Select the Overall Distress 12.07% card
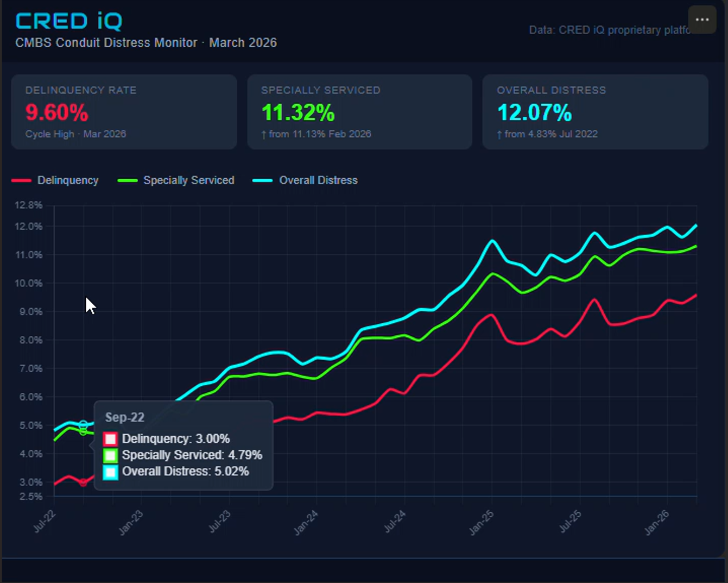The width and height of the screenshot is (728, 583). tap(595, 112)
